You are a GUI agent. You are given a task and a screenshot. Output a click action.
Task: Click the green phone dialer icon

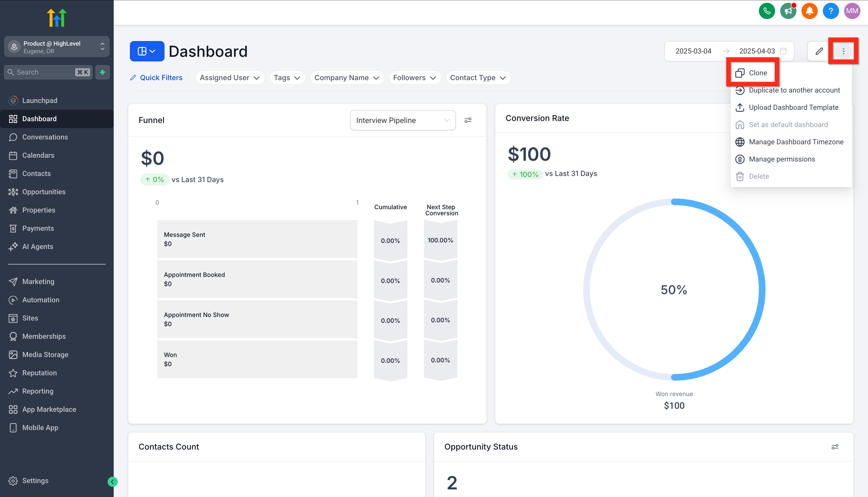tap(766, 11)
